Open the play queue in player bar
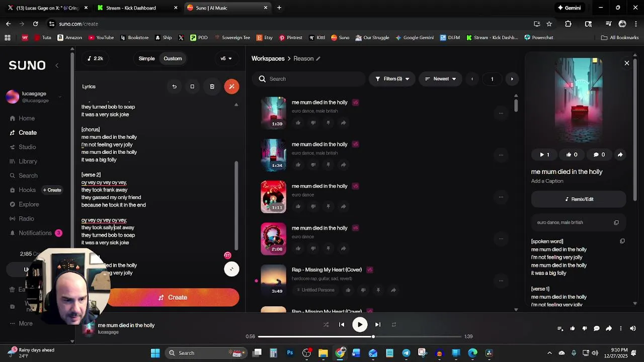The width and height of the screenshot is (644, 362). point(560,329)
